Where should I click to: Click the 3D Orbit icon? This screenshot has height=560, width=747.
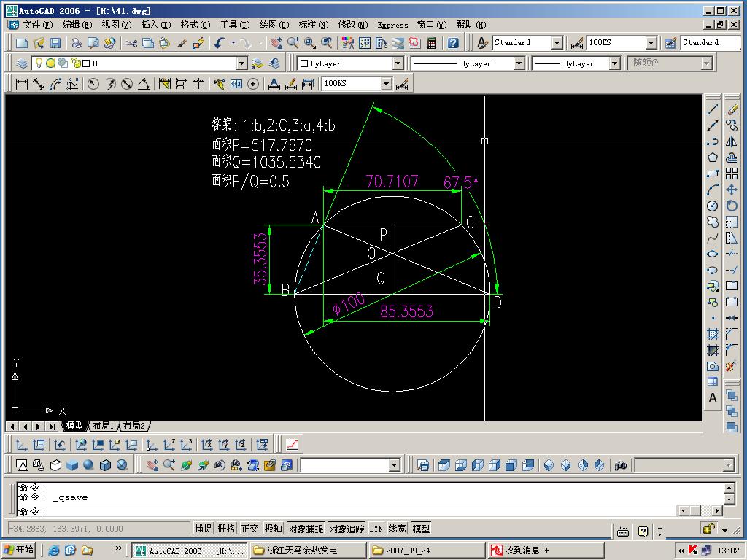pos(186,464)
